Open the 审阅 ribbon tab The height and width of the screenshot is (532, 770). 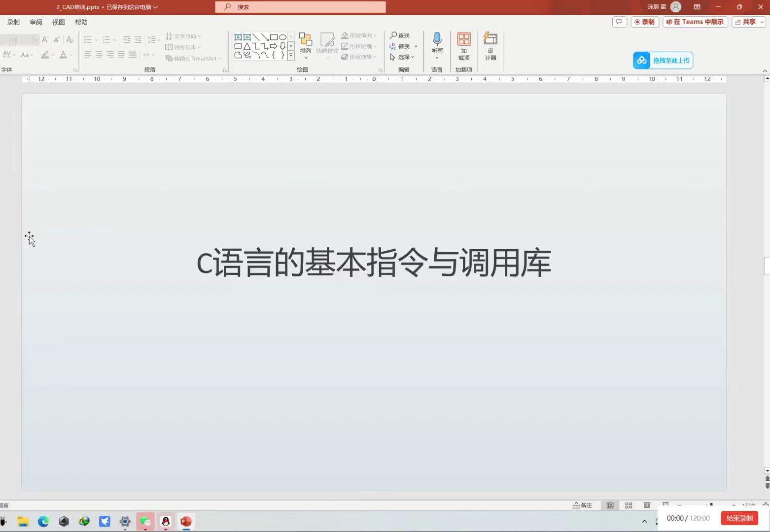click(35, 22)
